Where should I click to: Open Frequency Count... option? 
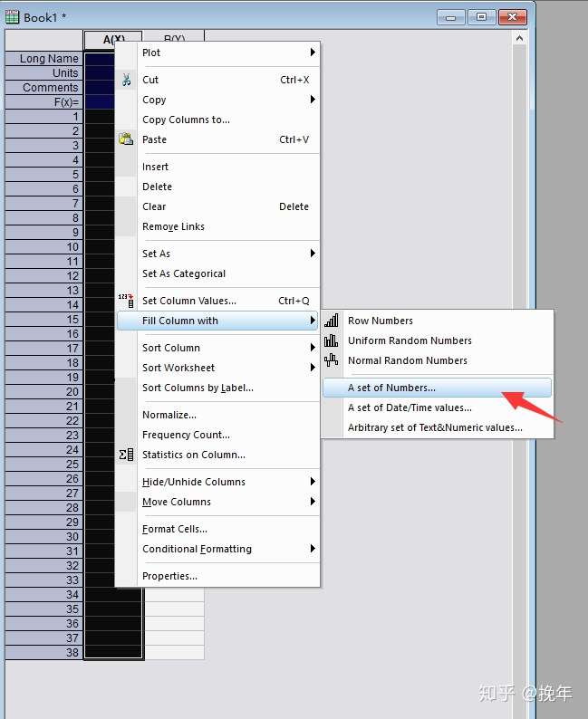click(217, 435)
